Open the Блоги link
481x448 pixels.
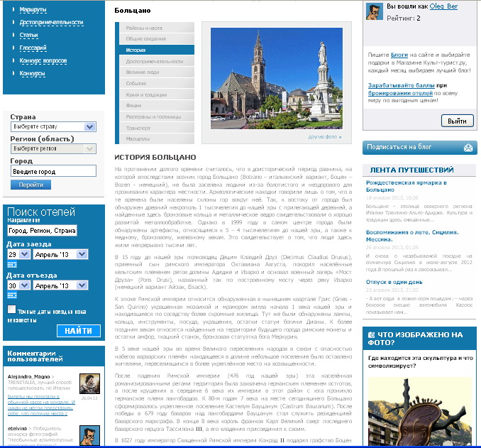[x=399, y=55]
